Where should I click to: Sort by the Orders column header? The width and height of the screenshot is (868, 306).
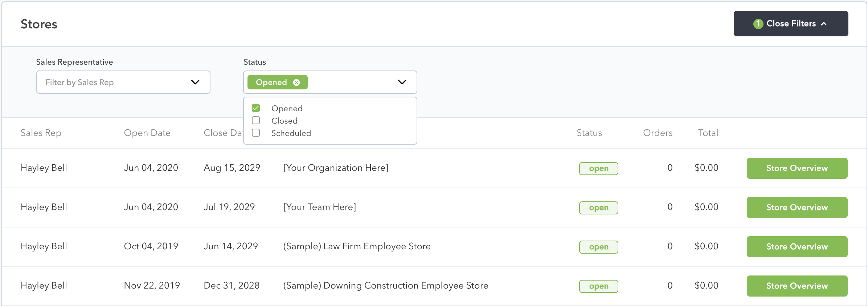[658, 133]
